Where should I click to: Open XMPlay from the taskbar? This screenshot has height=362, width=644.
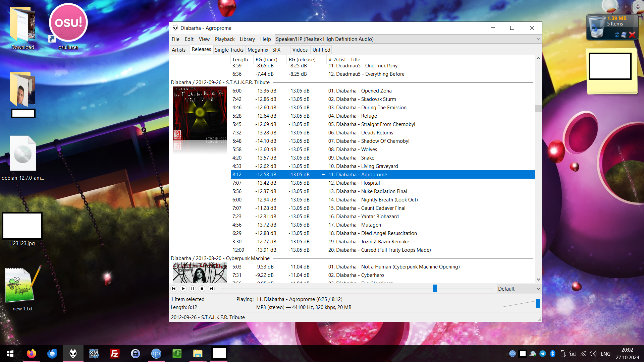(x=94, y=354)
